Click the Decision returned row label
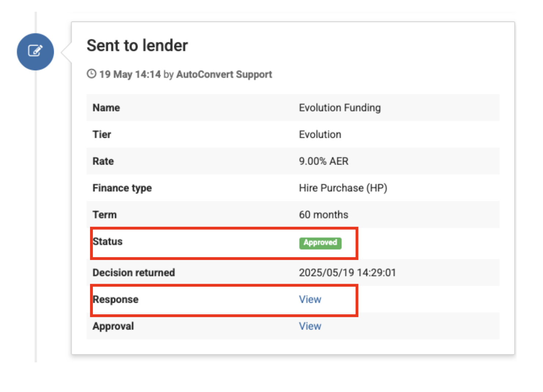Viewport: 543px width, 392px height. (134, 272)
